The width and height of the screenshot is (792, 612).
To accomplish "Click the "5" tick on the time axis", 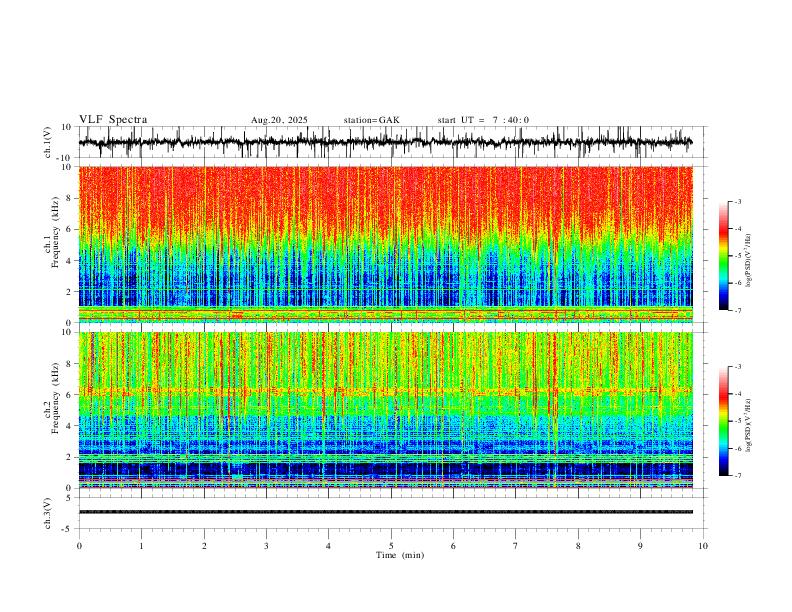I will tap(391, 546).
